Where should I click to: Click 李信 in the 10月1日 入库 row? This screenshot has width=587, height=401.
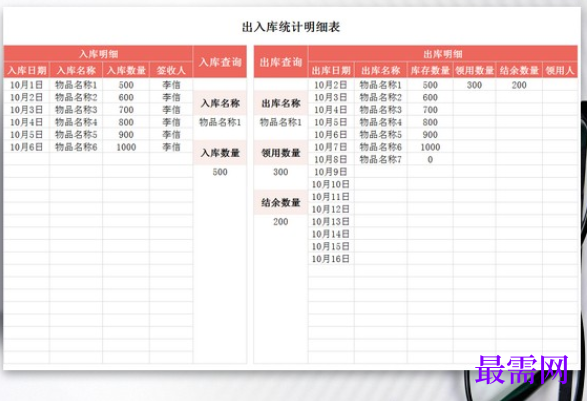pos(171,85)
